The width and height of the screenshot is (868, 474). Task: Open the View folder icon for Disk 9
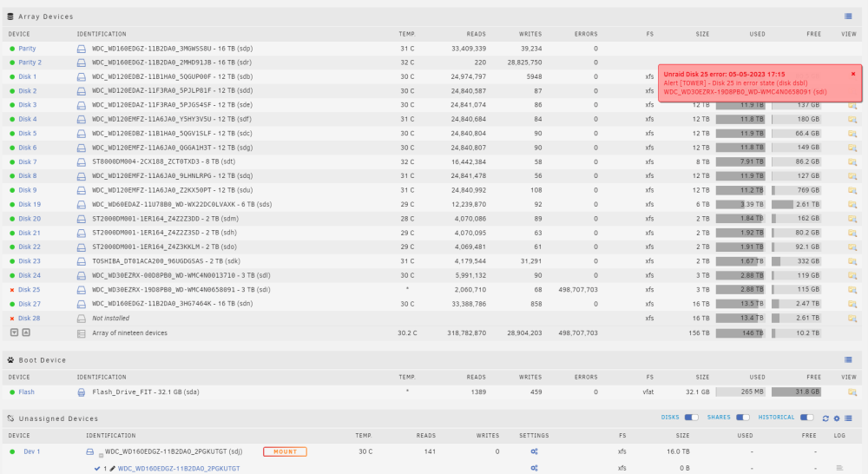tap(852, 190)
